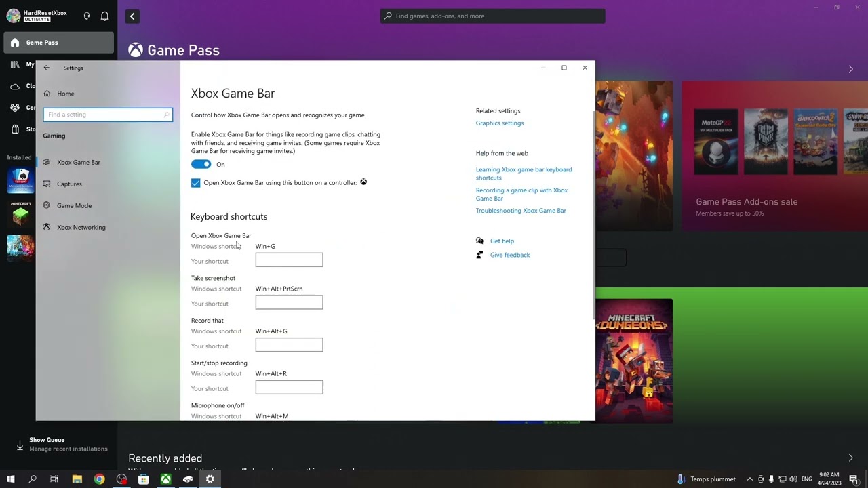Click Give feedback link
Screen dimensions: 868x488
(510, 256)
